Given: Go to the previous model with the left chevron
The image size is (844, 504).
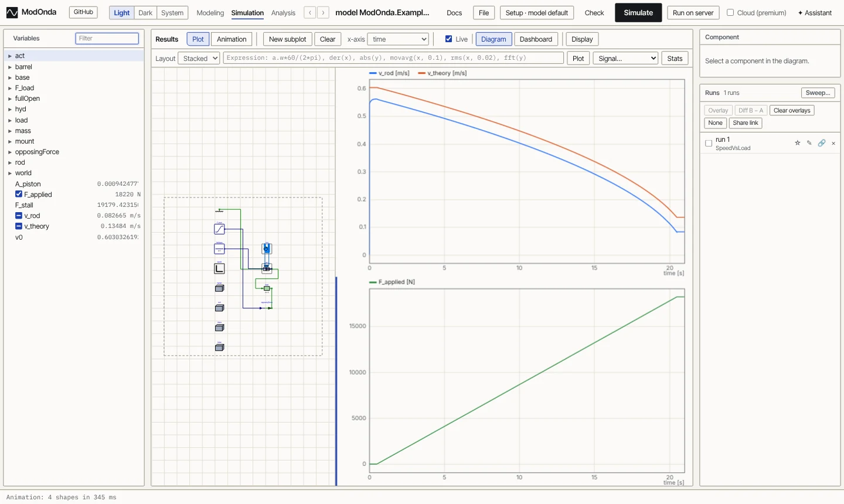Looking at the screenshot, I should 310,12.
